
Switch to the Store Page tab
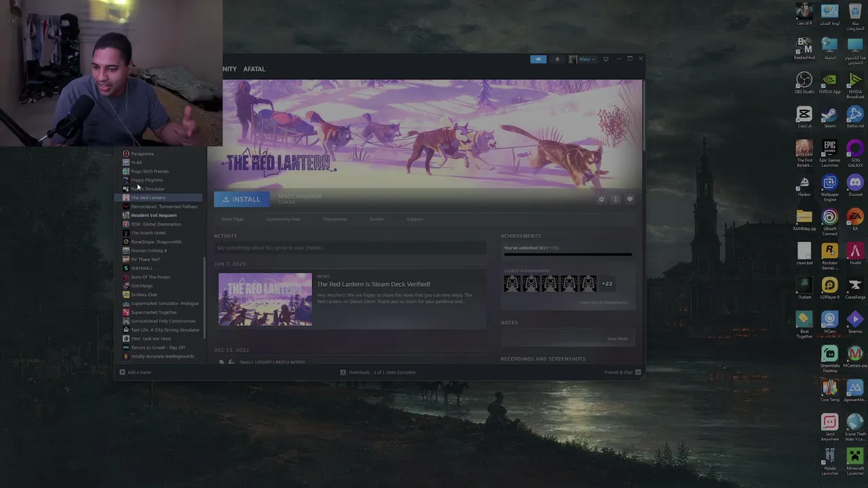pos(232,219)
